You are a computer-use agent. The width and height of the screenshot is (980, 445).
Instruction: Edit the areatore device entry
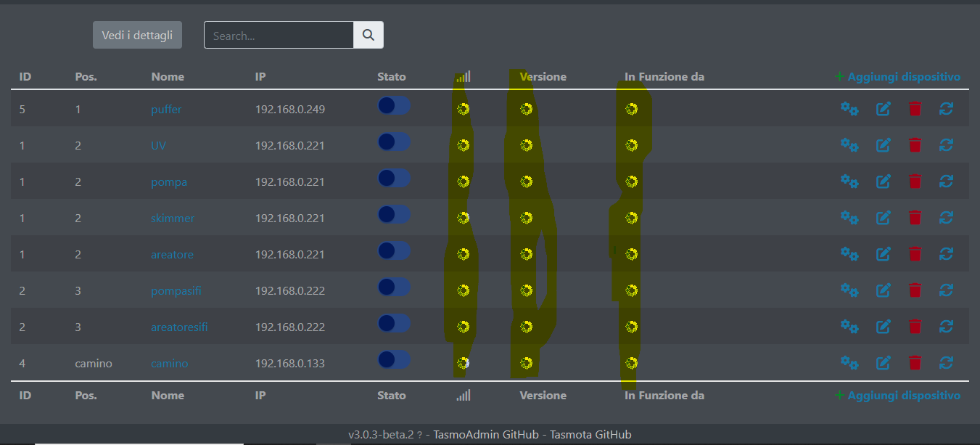tap(884, 254)
